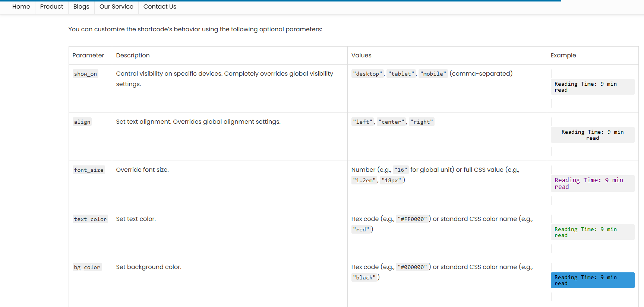
Task: Open the Home menu item
Action: tap(21, 7)
